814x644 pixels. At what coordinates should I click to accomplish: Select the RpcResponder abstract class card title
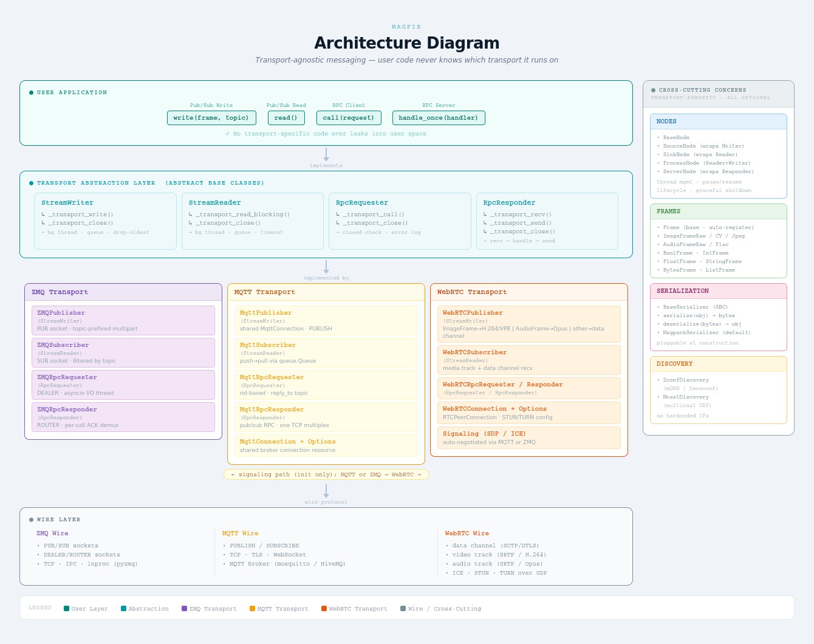click(x=510, y=202)
